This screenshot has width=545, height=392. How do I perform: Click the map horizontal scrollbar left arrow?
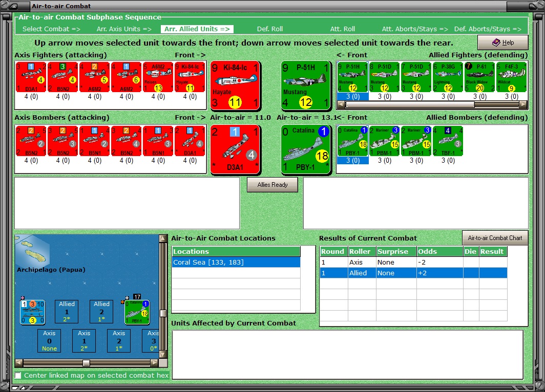(19, 363)
